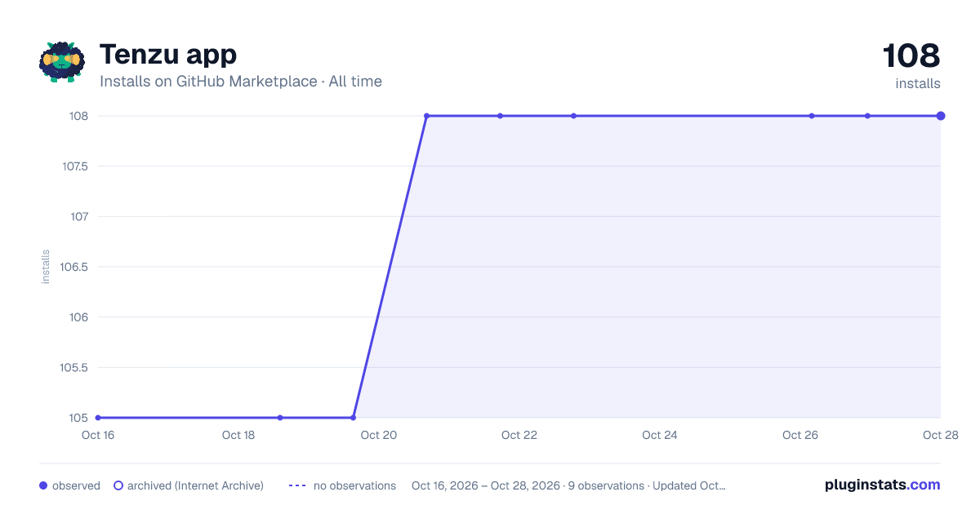The image size is (980, 514).
Task: Click the 107.5 y-axis tick label
Action: coord(75,166)
